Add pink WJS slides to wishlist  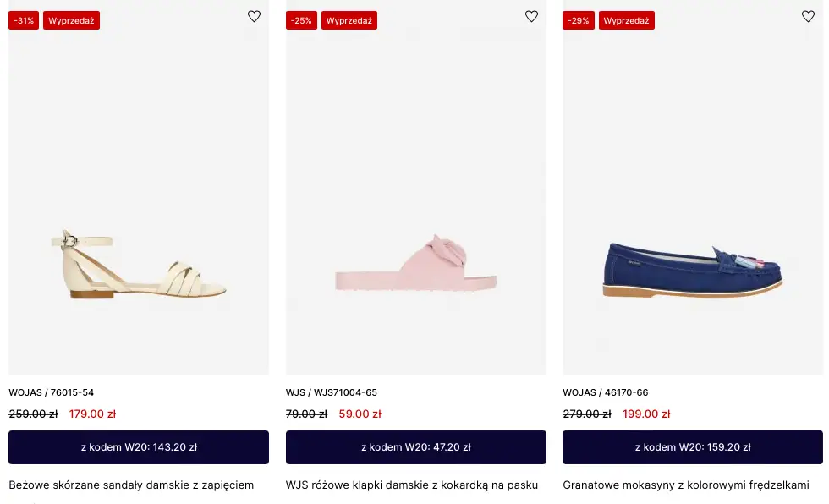click(x=531, y=16)
